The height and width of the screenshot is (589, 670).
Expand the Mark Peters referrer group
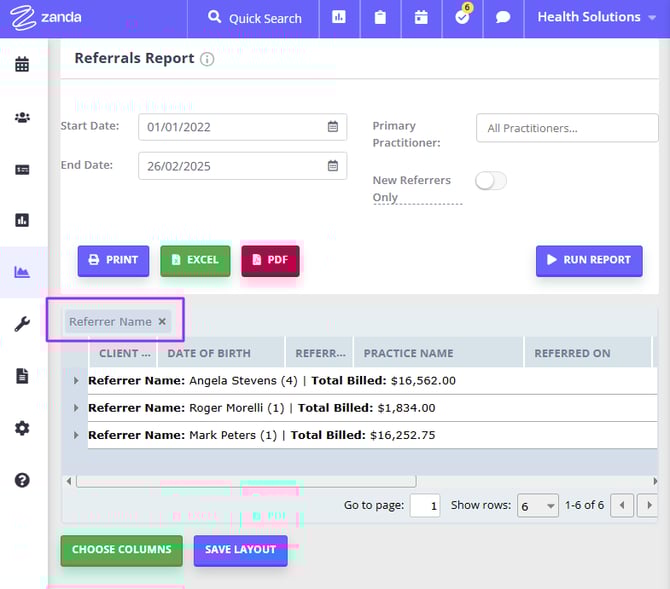pos(76,435)
